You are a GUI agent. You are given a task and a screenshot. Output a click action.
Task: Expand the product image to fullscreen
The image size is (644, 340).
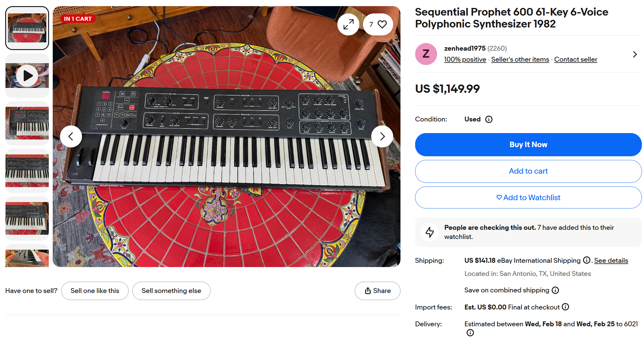coord(348,24)
